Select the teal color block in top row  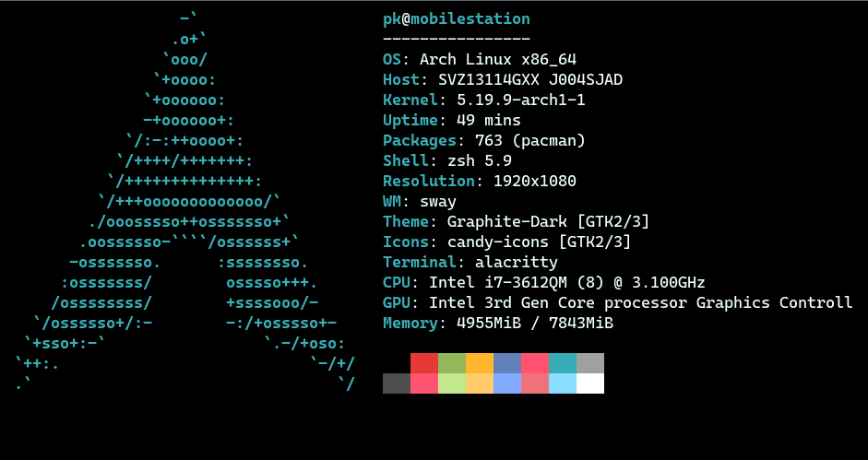tap(563, 363)
